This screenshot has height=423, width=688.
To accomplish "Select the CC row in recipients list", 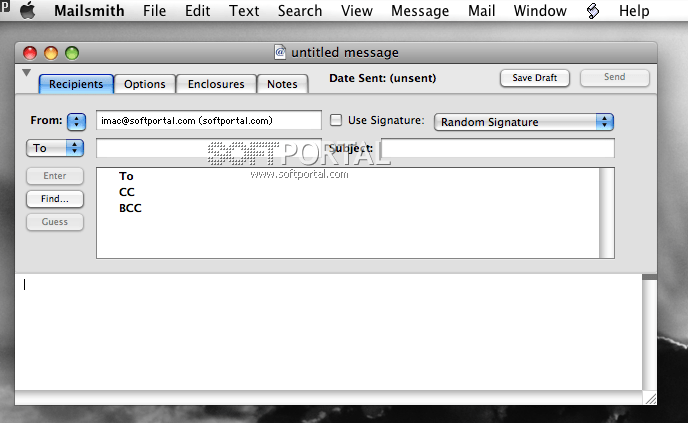I will (x=348, y=192).
